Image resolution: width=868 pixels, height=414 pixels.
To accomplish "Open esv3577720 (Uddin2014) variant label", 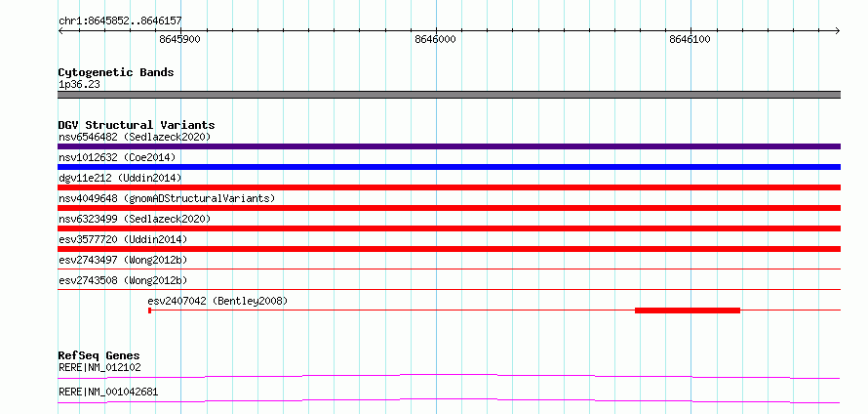I will point(123,239).
